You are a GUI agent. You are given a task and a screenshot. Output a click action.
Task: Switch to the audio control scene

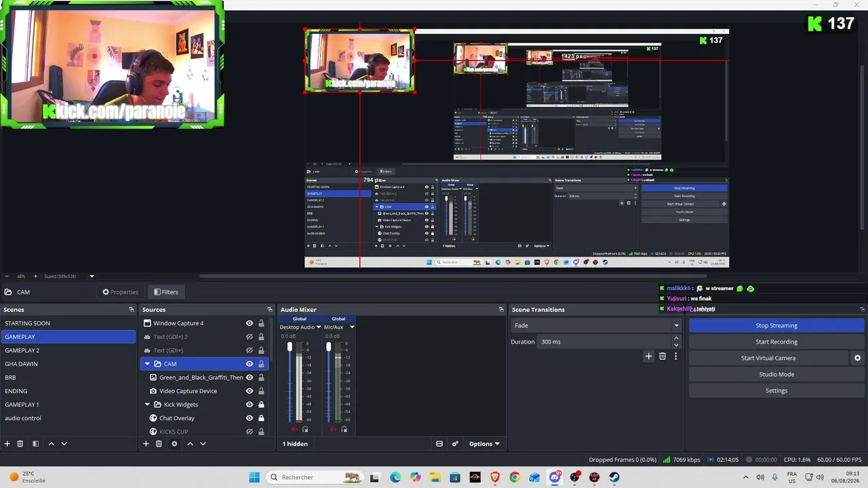[68, 418]
